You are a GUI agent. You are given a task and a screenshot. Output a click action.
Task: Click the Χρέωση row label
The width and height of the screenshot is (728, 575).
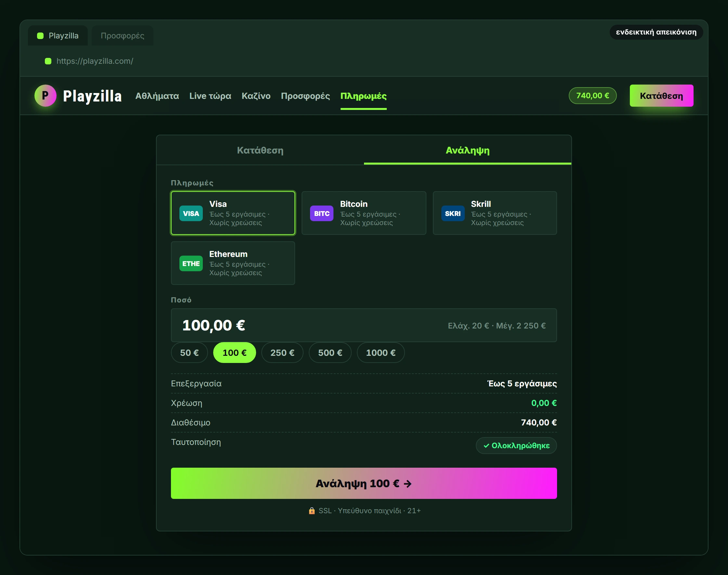[187, 403]
